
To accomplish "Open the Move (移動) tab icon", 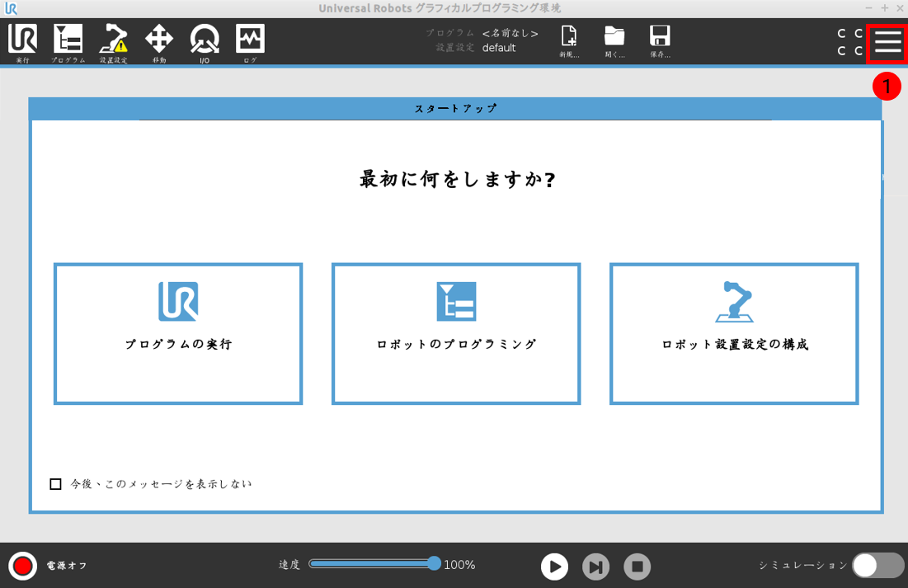I will pyautogui.click(x=158, y=41).
